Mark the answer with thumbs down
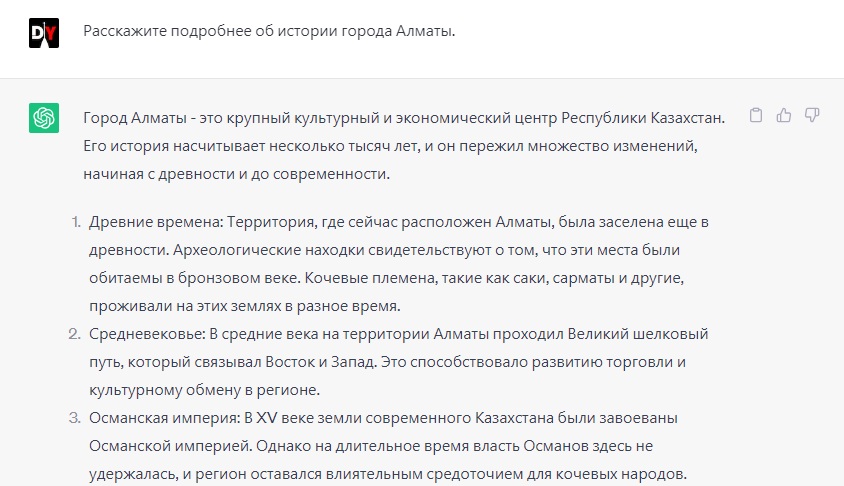Viewport: 844px width, 486px height. tap(812, 115)
